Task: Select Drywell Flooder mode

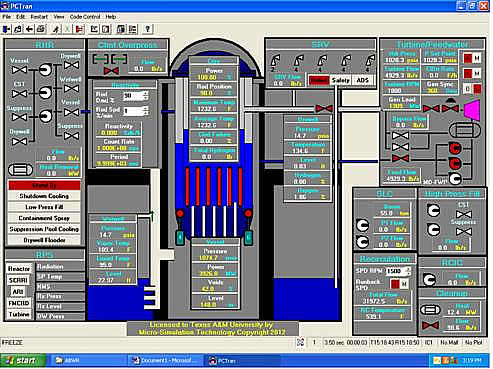Action: (x=44, y=240)
